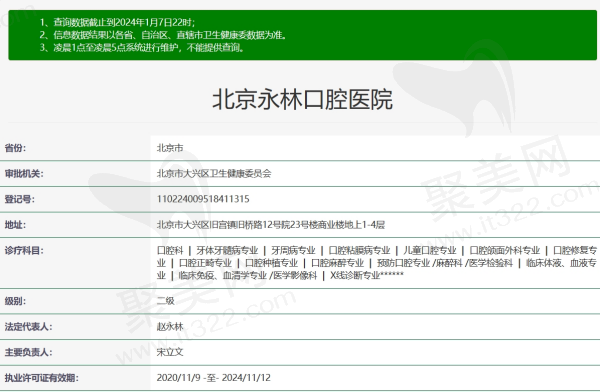600x392 pixels.
Task: Click the 执业许可证有效期 label
Action: coord(41,378)
